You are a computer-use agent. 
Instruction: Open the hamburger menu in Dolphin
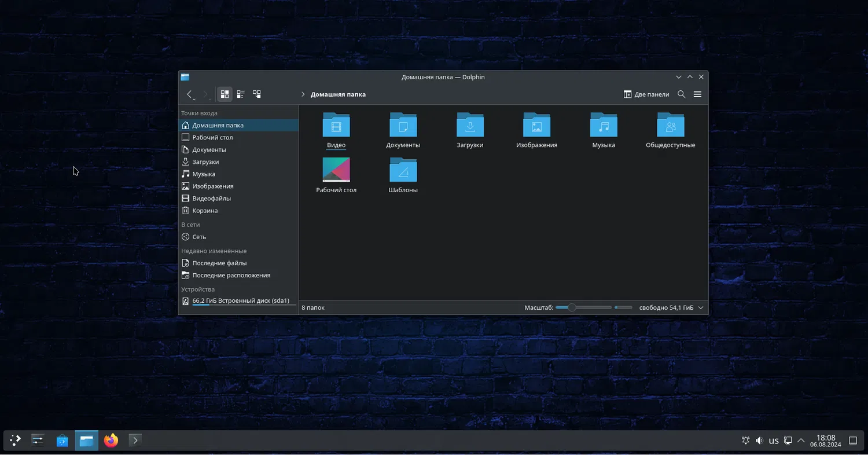coord(697,94)
